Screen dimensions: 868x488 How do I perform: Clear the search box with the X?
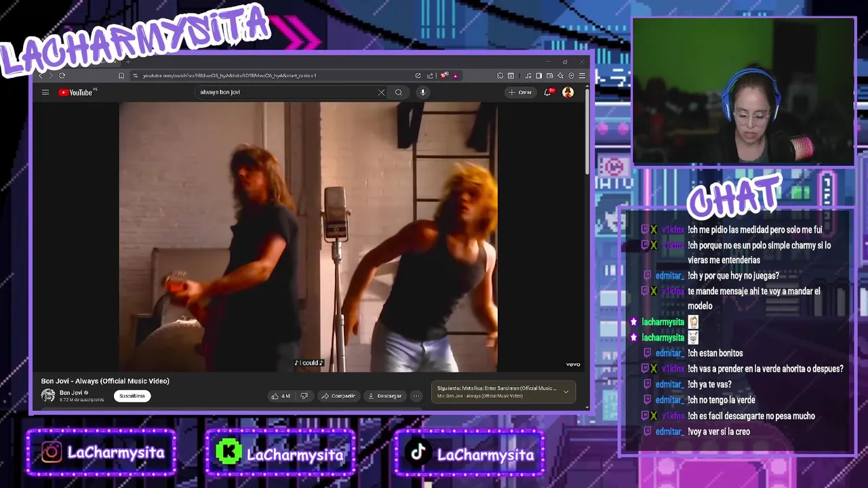pos(381,92)
